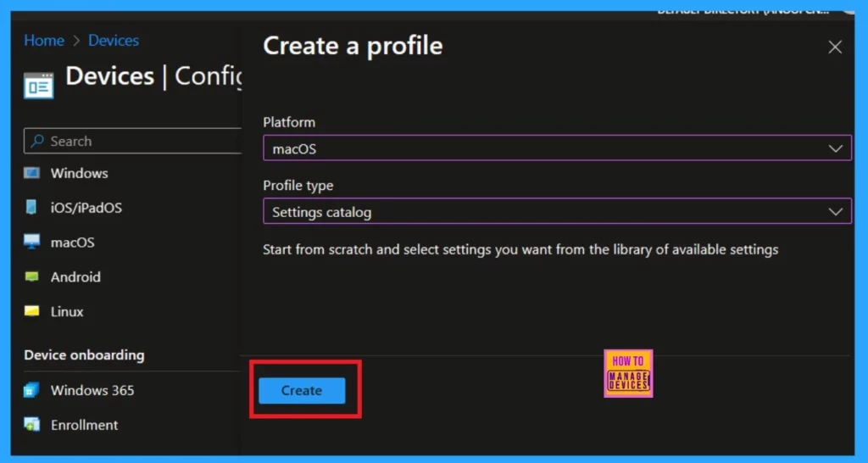Click the iOS/iPadOS device icon
The height and width of the screenshot is (463, 868).
[x=31, y=208]
